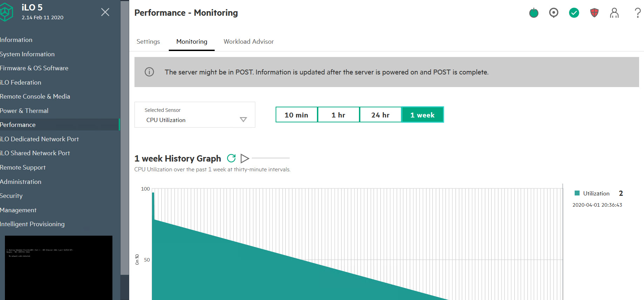Click the red security shield icon
The height and width of the screenshot is (300, 644).
tap(594, 13)
